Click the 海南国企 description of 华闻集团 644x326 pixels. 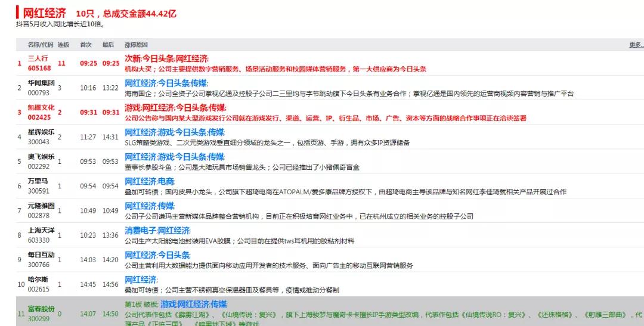coord(349,94)
